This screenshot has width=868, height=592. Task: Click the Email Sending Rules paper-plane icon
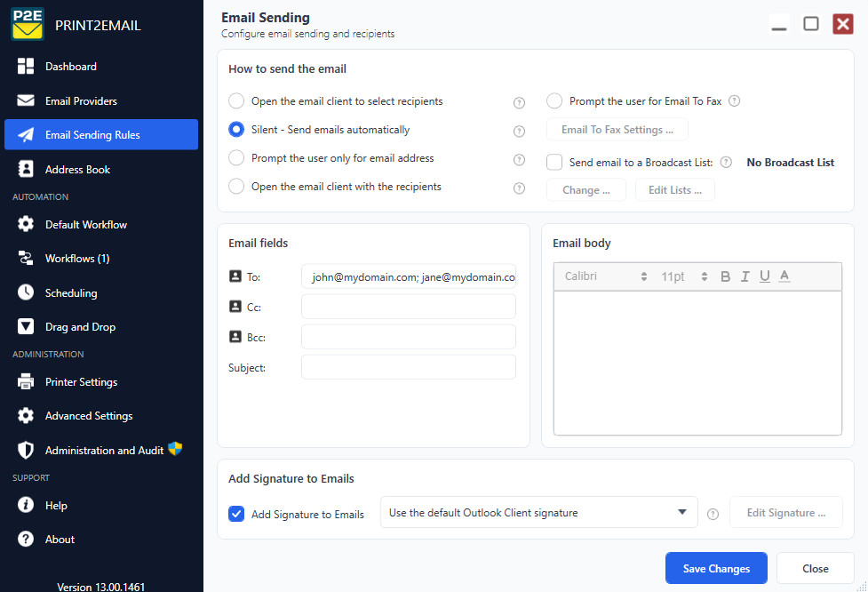coord(26,134)
